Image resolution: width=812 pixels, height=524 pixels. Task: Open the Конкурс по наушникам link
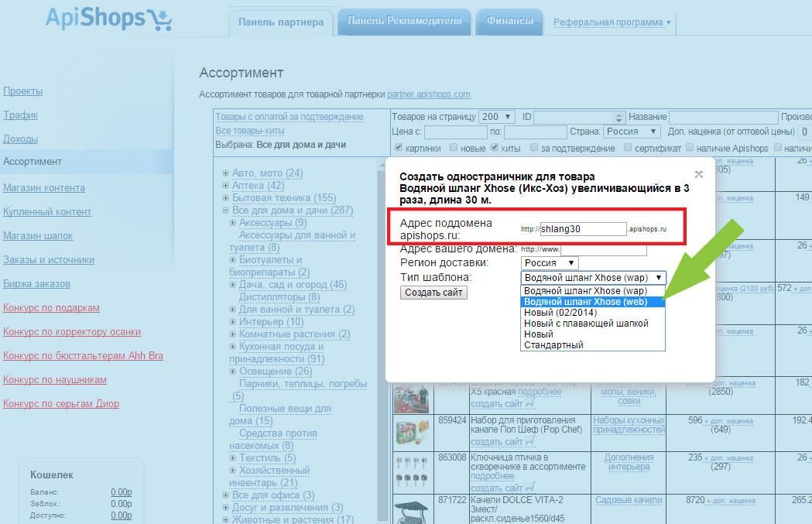pos(55,380)
